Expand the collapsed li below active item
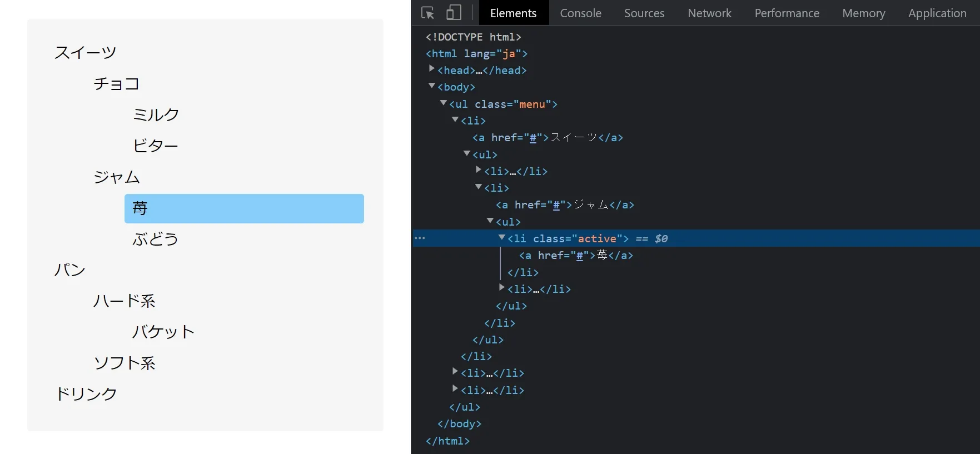The image size is (980, 454). [x=501, y=287]
